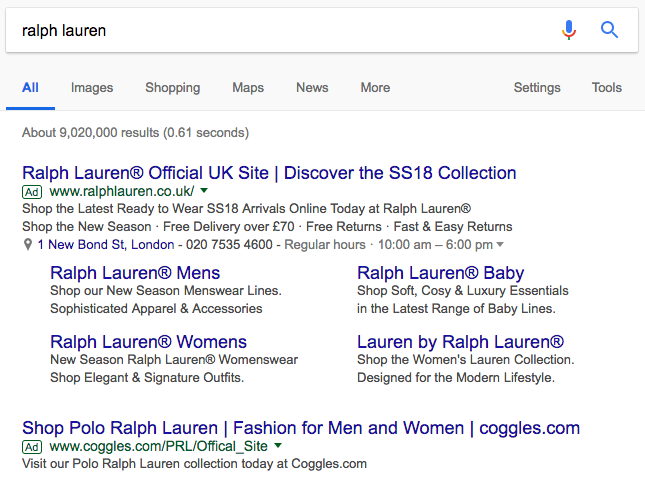Open the More menu
Screen dimensions: 645x492
click(x=375, y=88)
